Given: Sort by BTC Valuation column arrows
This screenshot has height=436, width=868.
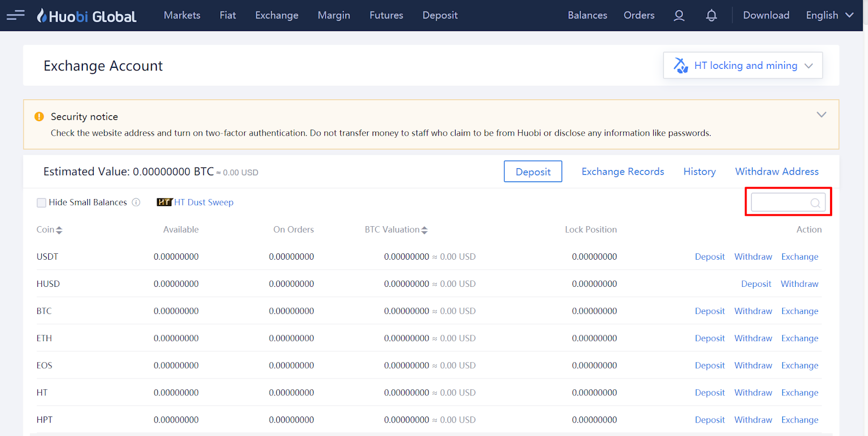Looking at the screenshot, I should 424,230.
